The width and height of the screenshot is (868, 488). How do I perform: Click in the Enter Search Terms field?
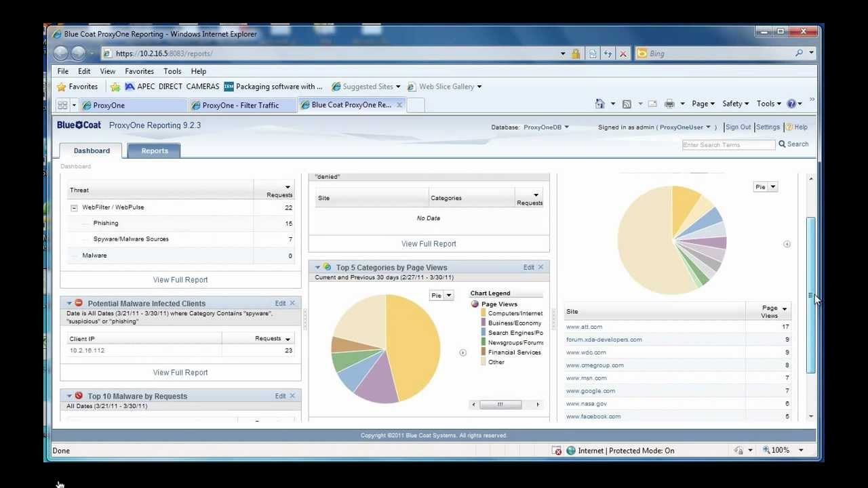tap(728, 144)
